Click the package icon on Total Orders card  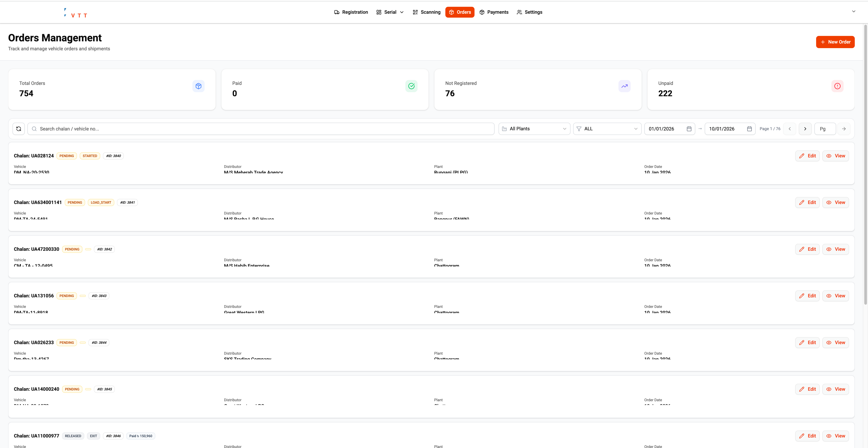point(199,86)
